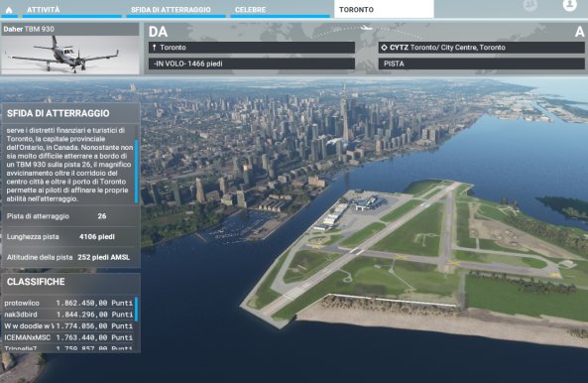588x383 pixels.
Task: Select protowilco leaderboard entry
Action: (68, 303)
